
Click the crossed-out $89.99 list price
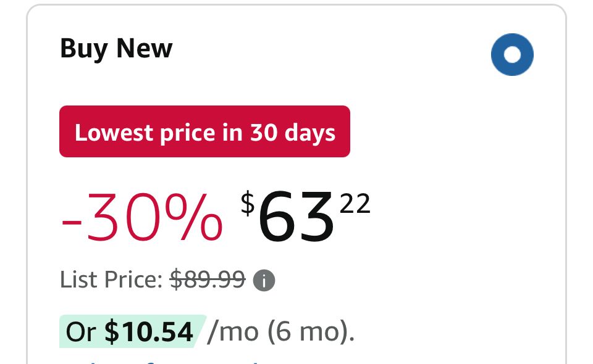[x=208, y=279]
